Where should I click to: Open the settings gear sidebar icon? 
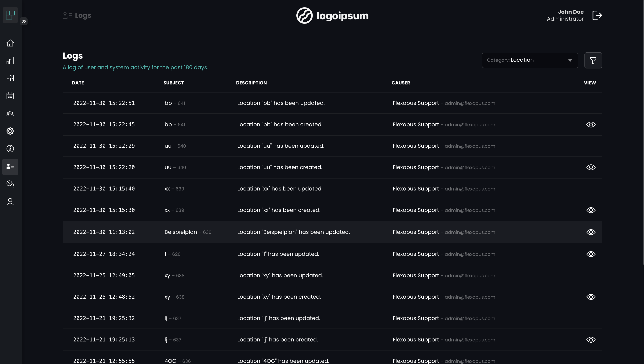(x=10, y=131)
